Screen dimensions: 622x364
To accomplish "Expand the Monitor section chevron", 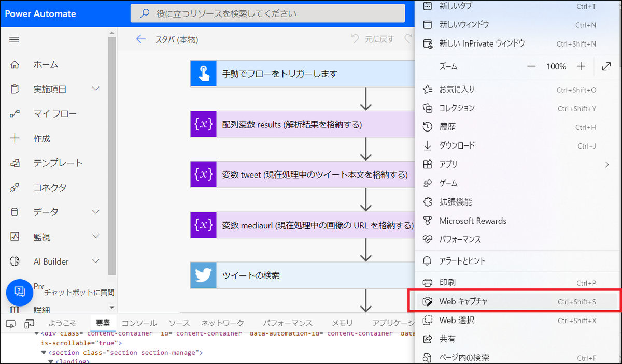I will pos(96,236).
